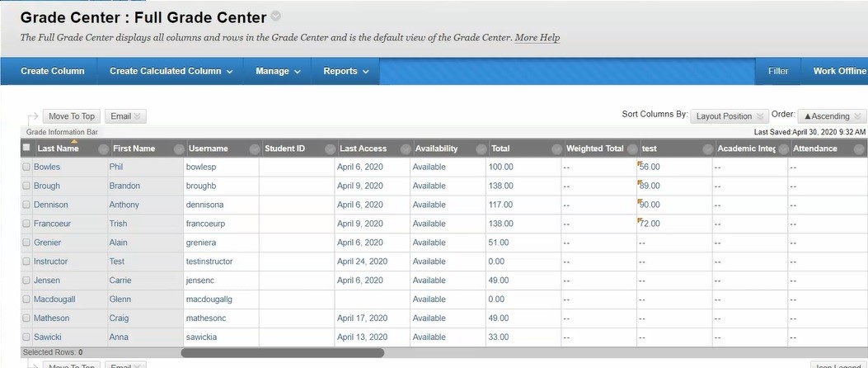Sort by the Total column header
The image size is (868, 368).
500,149
